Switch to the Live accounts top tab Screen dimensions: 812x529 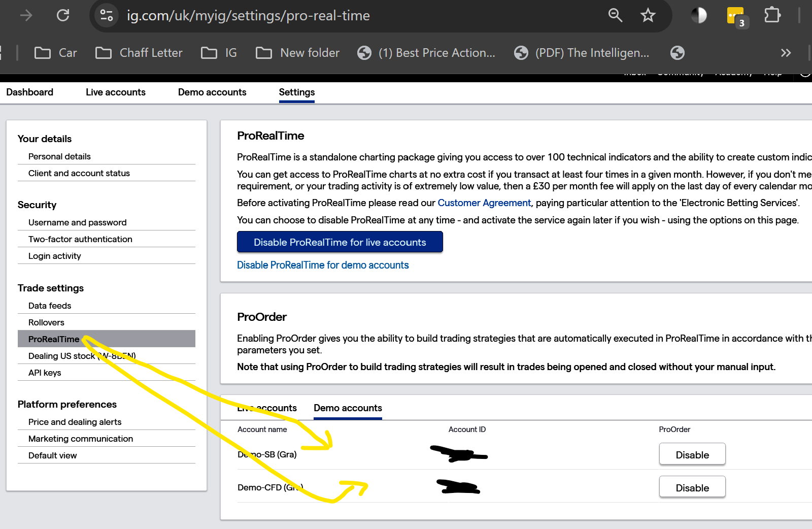click(x=116, y=92)
